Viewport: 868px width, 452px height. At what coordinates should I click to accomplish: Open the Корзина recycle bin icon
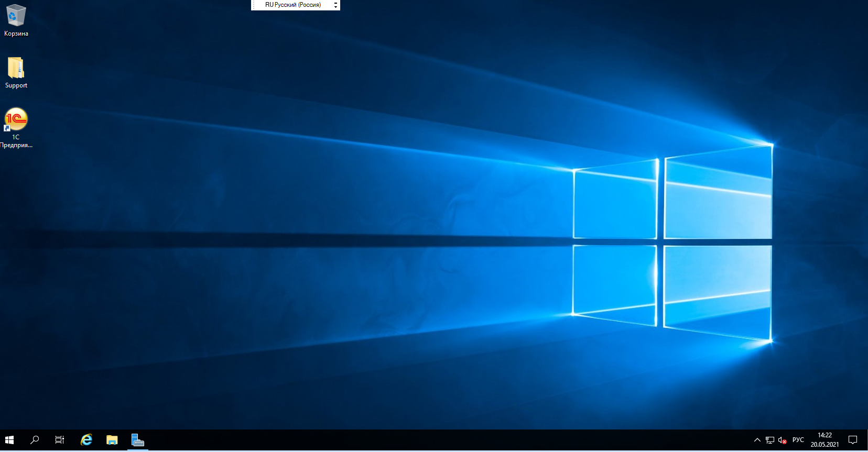[x=16, y=20]
